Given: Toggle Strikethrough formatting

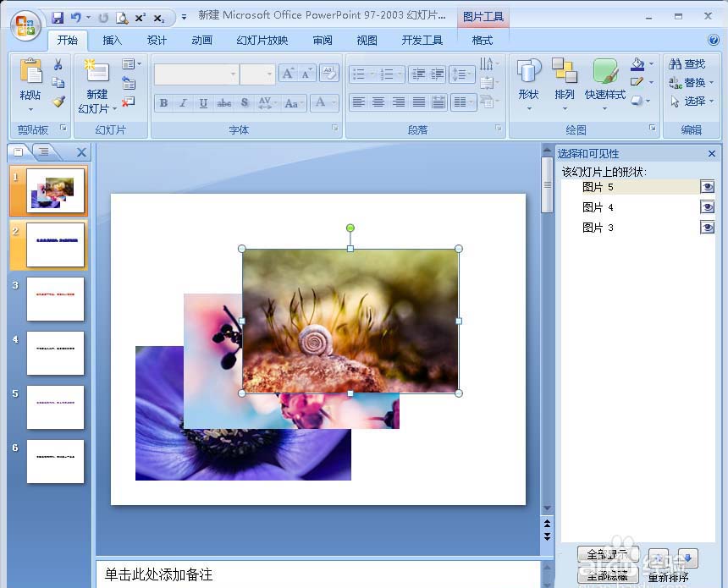Looking at the screenshot, I should tap(223, 102).
